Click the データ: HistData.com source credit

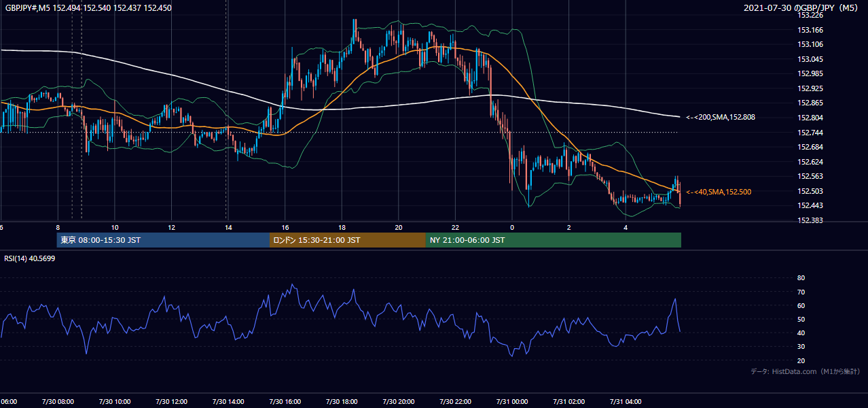pos(805,372)
